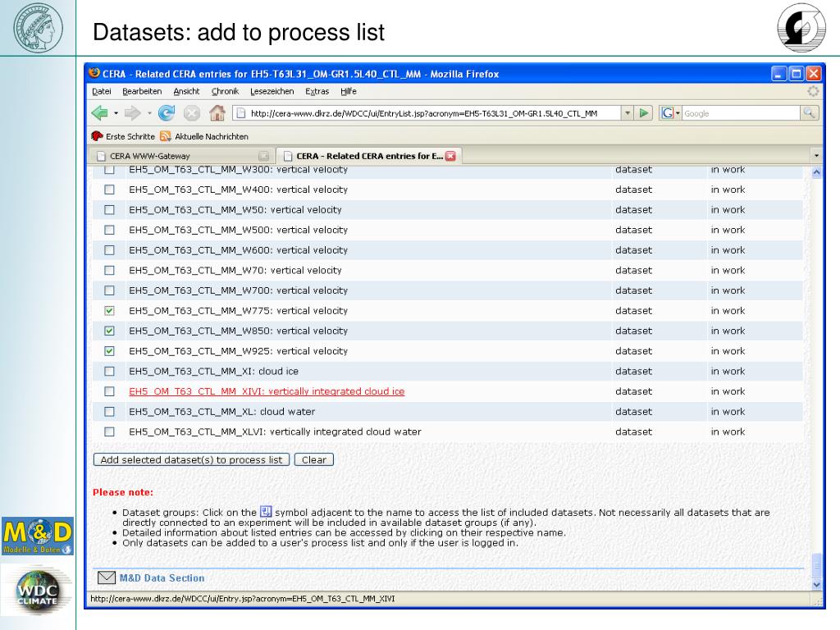This screenshot has width=840, height=630.
Task: Open the Bearbeiten menu
Action: click(x=142, y=91)
